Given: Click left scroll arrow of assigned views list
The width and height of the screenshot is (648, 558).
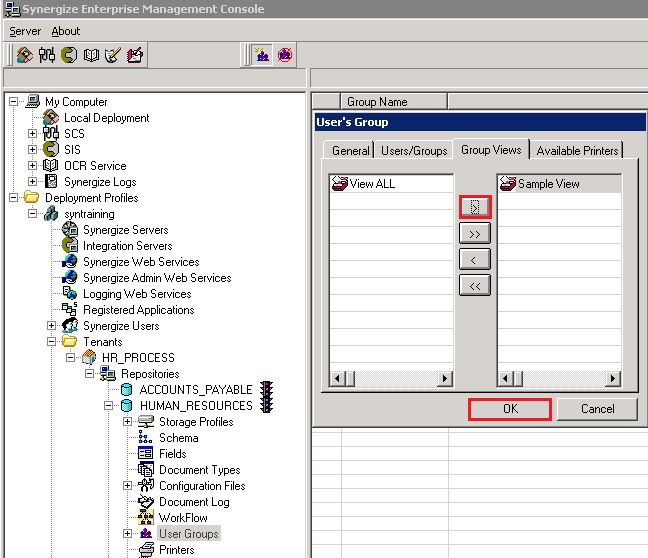Looking at the screenshot, I should [x=505, y=378].
